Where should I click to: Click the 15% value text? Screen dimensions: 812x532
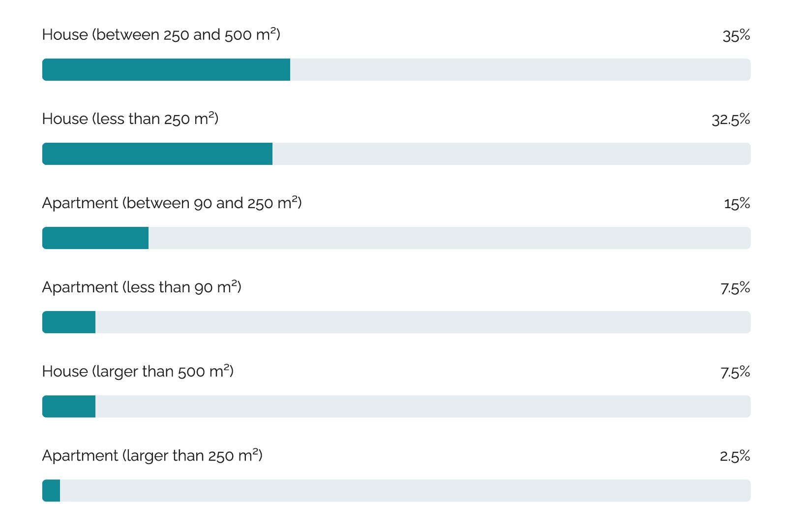click(737, 204)
